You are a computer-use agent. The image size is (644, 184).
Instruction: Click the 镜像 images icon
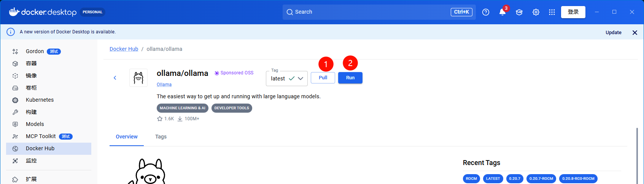coord(15,76)
